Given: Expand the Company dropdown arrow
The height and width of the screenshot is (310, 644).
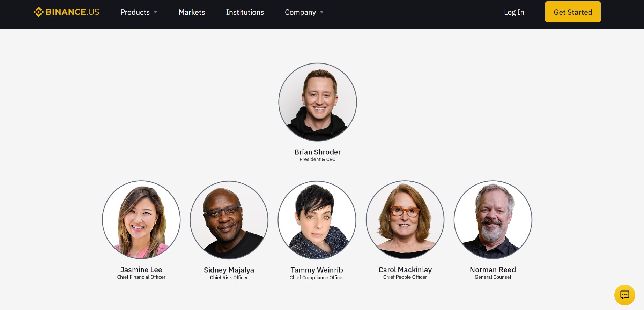Looking at the screenshot, I should point(322,12).
